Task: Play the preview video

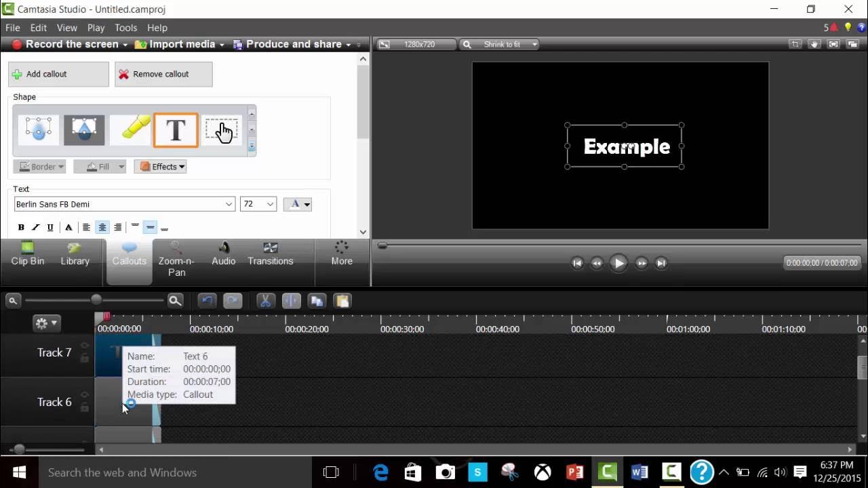Action: 618,263
